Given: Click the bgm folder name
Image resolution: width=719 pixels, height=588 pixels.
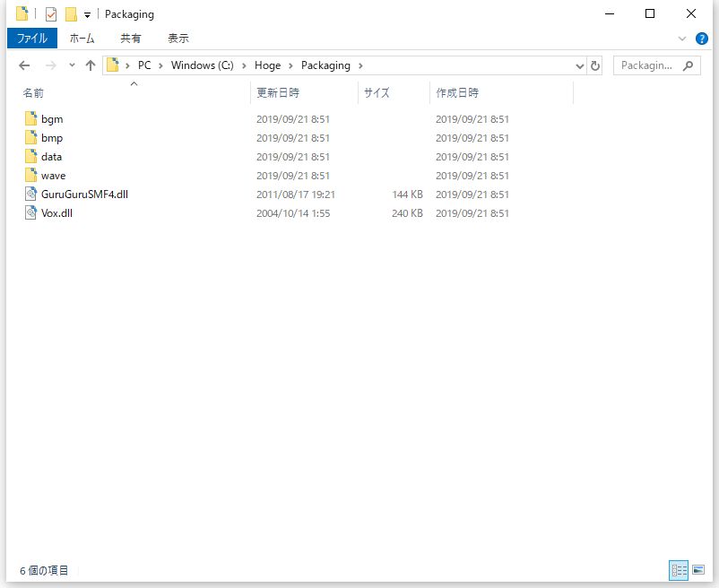Looking at the screenshot, I should (x=52, y=119).
